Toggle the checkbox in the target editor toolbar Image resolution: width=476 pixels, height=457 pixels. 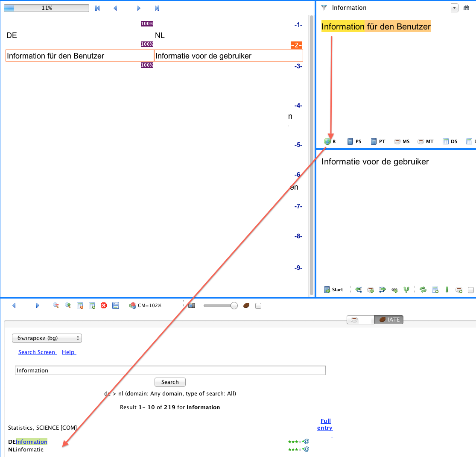(471, 290)
